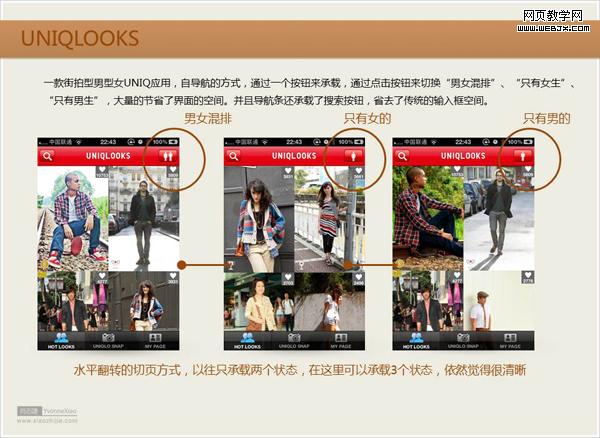Open the UNIQLO SNAP tab on the middle phone
The height and width of the screenshot is (438, 600).
click(x=293, y=340)
